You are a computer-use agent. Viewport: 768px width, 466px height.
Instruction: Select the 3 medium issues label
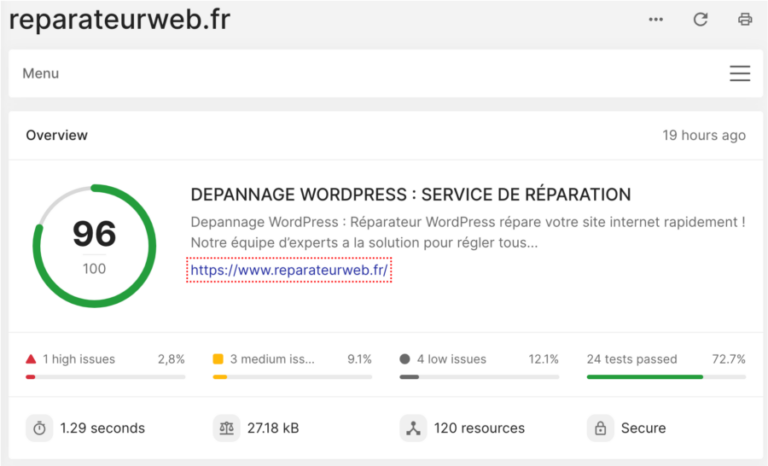click(272, 359)
